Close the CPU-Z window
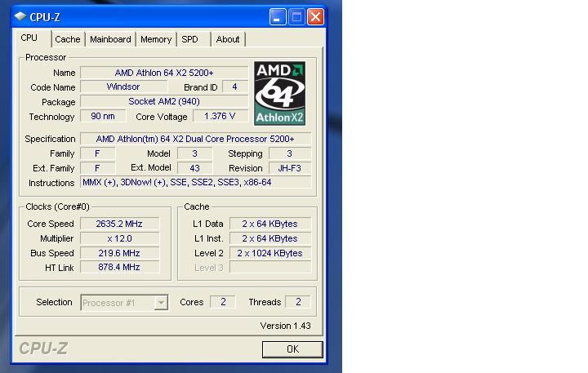This screenshot has width=588, height=373. (316, 17)
